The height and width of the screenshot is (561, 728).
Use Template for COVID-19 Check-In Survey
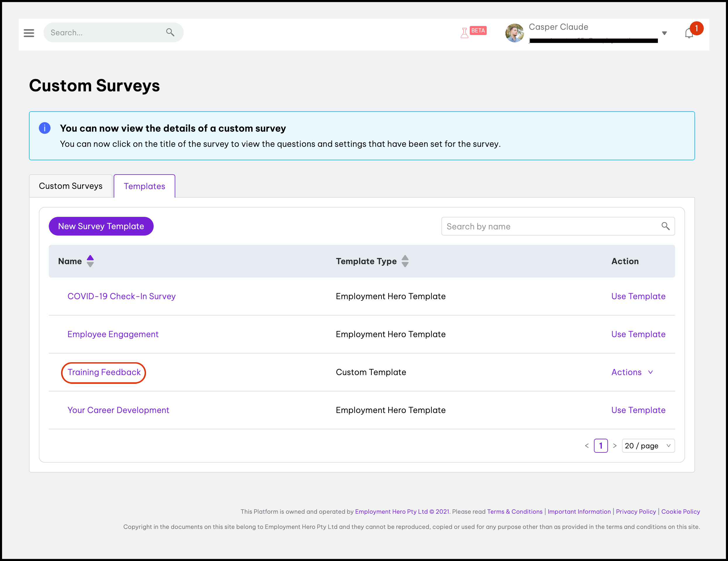[x=638, y=296]
